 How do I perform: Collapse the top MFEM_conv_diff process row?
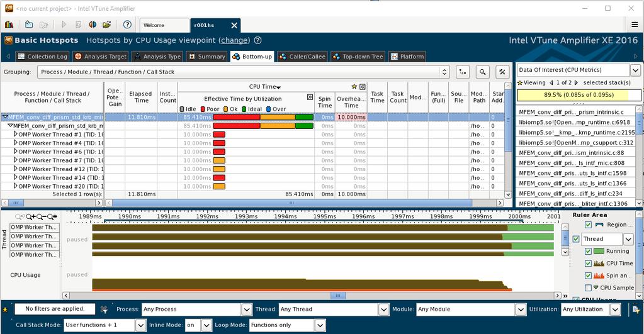pos(5,117)
